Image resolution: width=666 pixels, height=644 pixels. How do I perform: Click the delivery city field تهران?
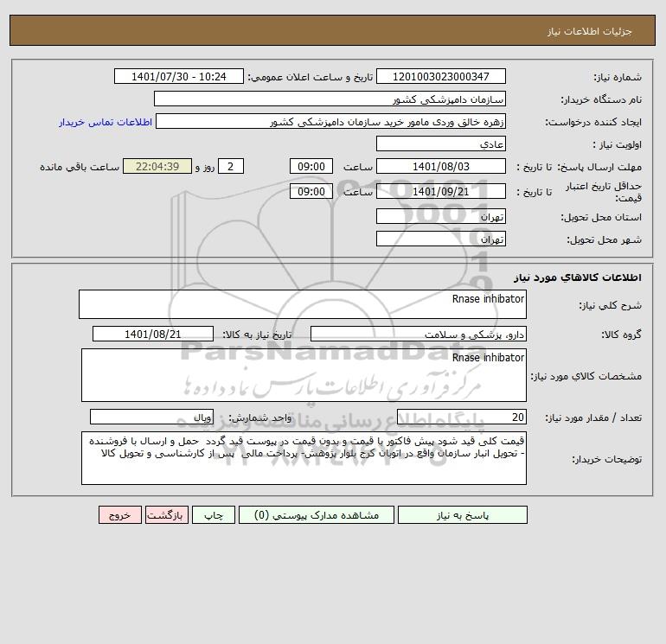pyautogui.click(x=441, y=239)
